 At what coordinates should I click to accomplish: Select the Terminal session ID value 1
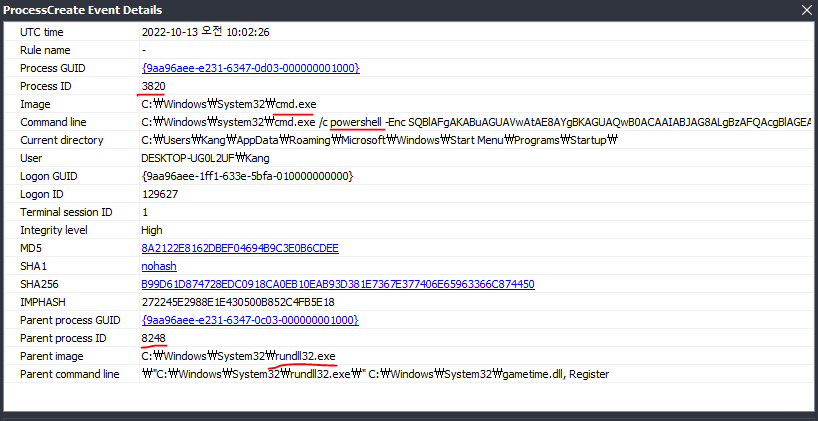[x=145, y=212]
